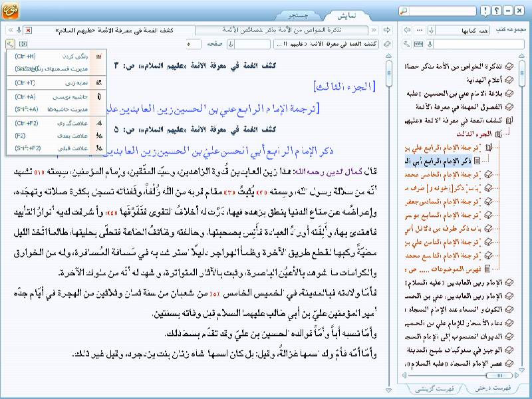Click the book list filter input field
The height and width of the screenshot is (399, 532).
[x=479, y=44]
